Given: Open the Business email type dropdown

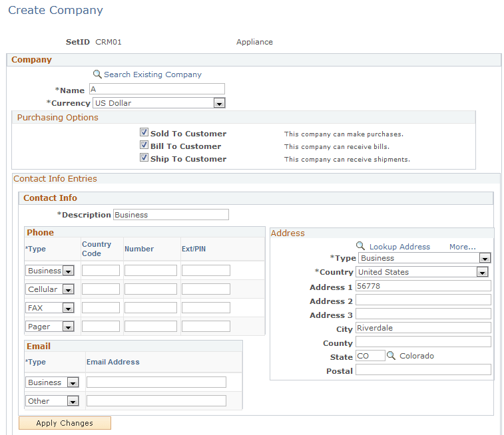Looking at the screenshot, I should tap(52, 382).
